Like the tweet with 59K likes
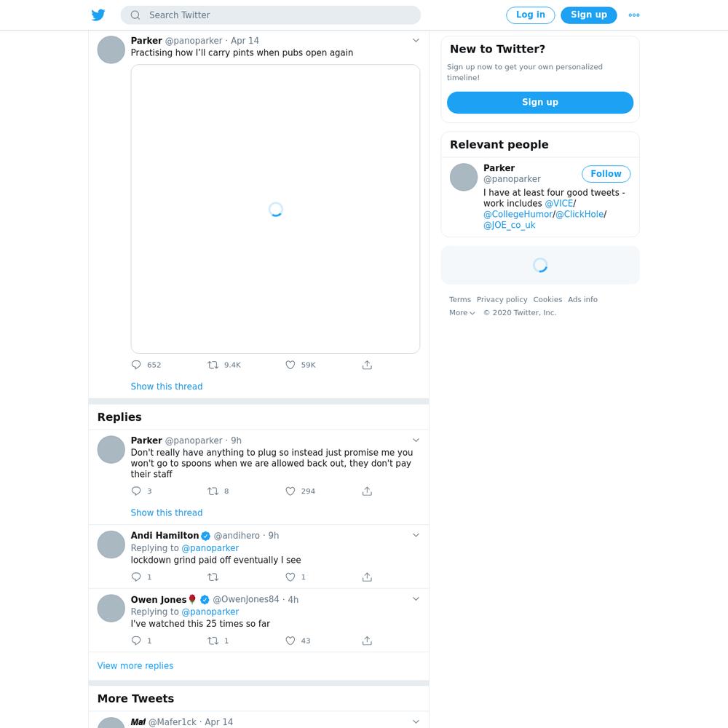 coord(290,365)
